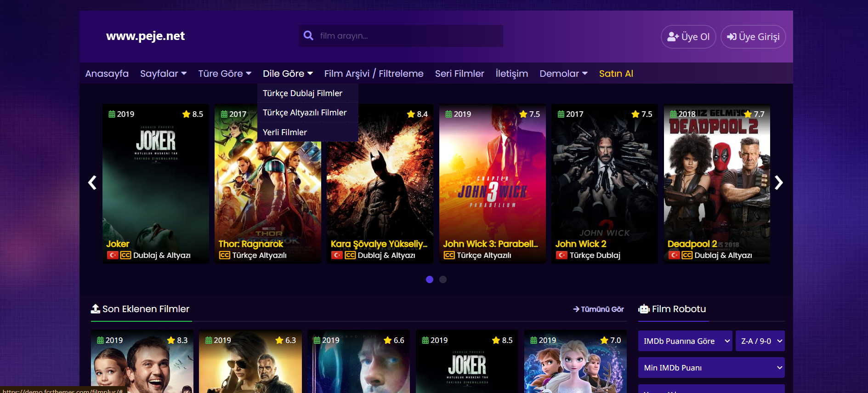The height and width of the screenshot is (393, 868).
Task: Open the IMDb Puanına Göre sort dropdown
Action: coord(685,341)
